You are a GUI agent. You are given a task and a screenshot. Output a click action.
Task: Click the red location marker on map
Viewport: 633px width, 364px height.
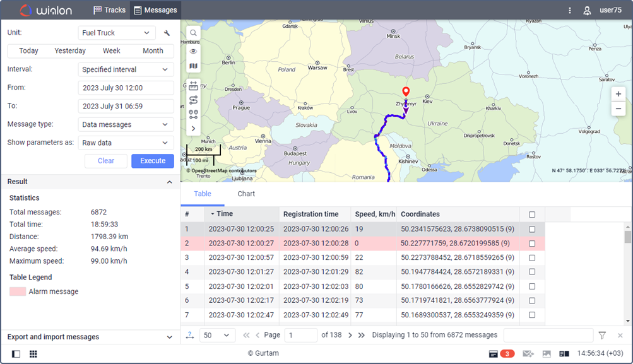pyautogui.click(x=406, y=91)
